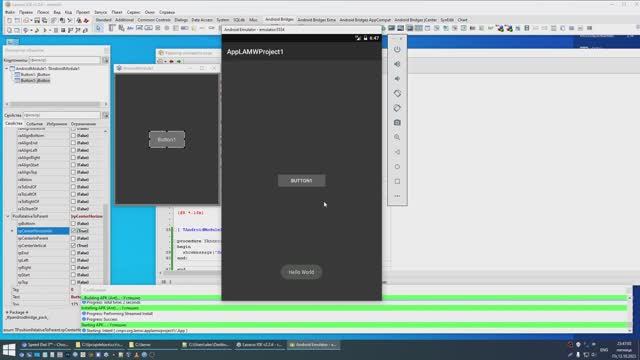Image resolution: width=640 pixels, height=360 pixels.
Task: Switch to События tab in inspector
Action: point(34,124)
